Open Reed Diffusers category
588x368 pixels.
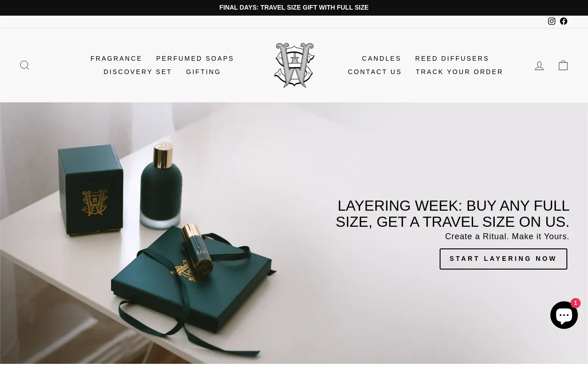point(452,58)
